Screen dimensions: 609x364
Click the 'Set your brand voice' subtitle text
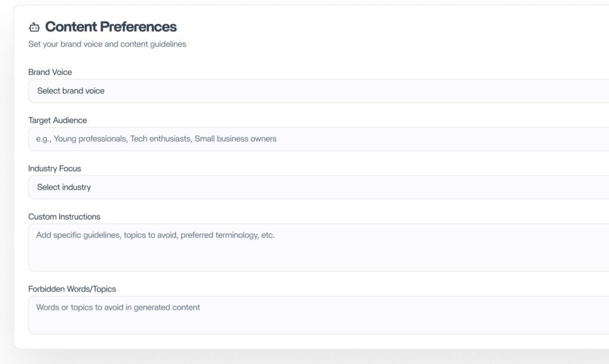[x=107, y=44]
